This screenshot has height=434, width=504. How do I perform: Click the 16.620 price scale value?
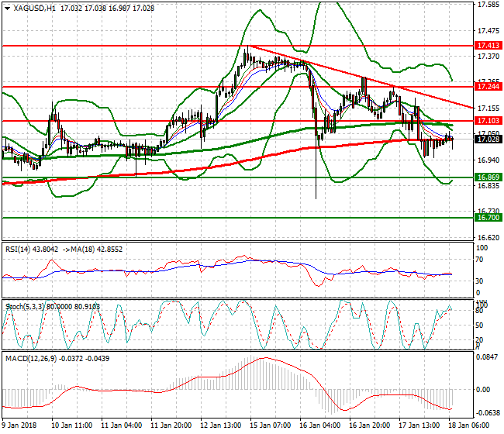tap(488, 238)
